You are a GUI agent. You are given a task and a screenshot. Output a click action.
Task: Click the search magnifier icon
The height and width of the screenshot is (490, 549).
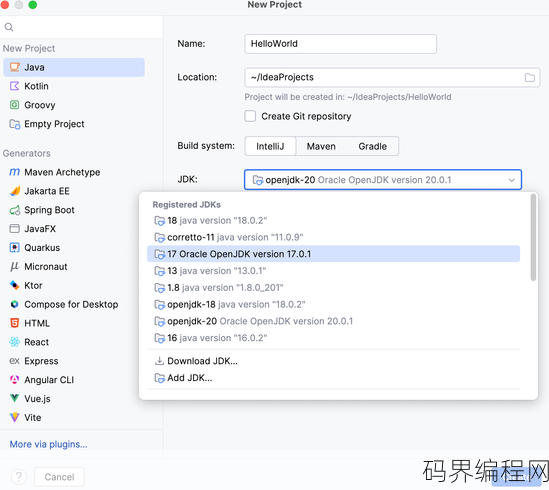(x=9, y=27)
